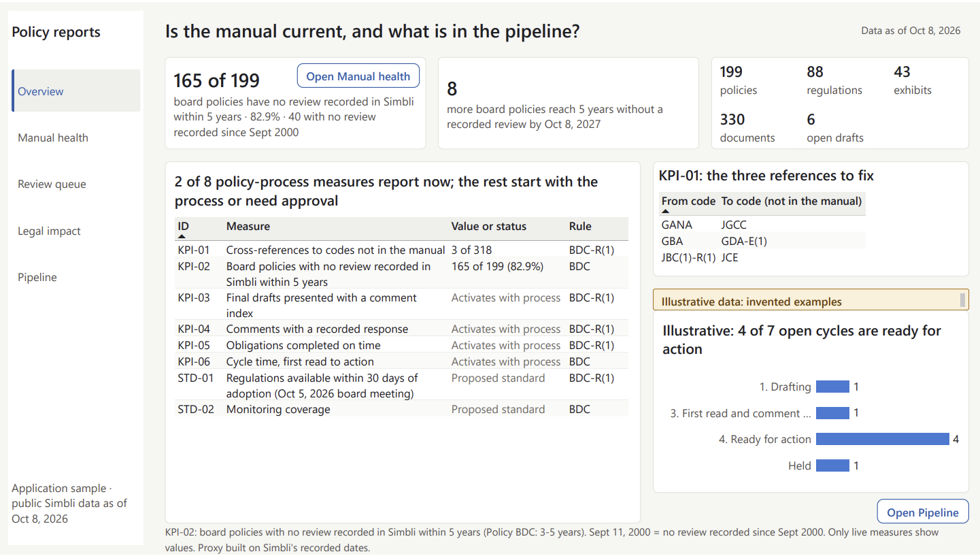The width and height of the screenshot is (980, 556).
Task: Click the GBA from-code cell
Action: point(672,241)
